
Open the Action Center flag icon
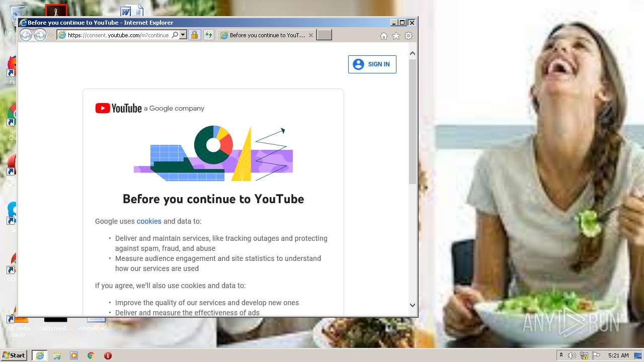tap(596, 355)
